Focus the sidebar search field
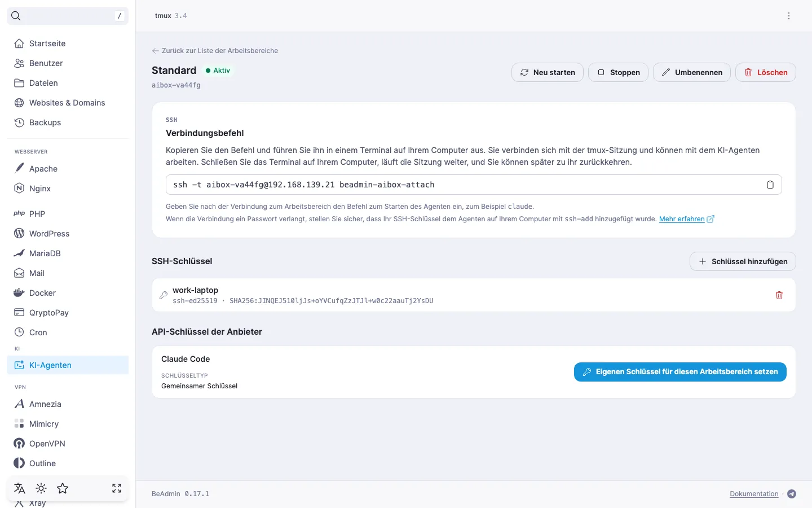Viewport: 812px width, 508px height. point(68,16)
